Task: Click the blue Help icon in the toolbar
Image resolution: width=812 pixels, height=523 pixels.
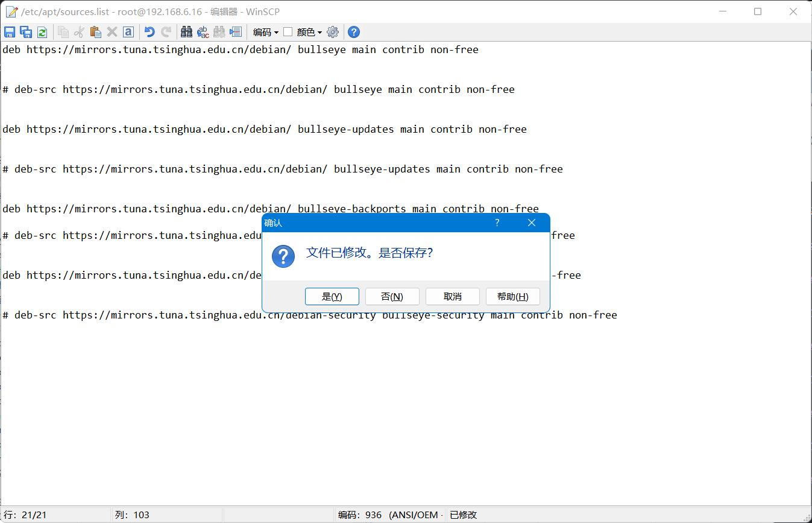Action: click(354, 32)
